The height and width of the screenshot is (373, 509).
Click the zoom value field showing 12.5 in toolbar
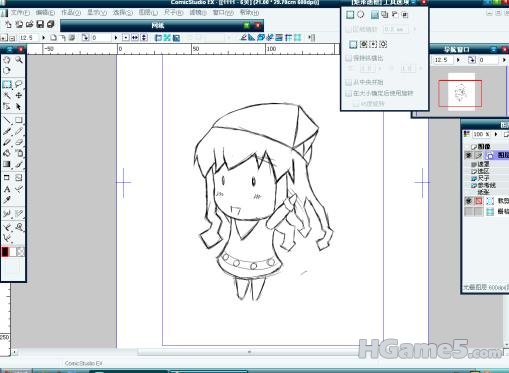(x=29, y=38)
